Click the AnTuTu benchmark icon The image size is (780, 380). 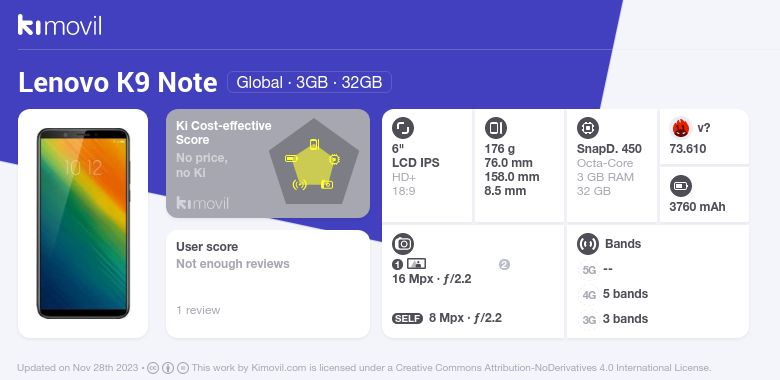[x=681, y=128]
